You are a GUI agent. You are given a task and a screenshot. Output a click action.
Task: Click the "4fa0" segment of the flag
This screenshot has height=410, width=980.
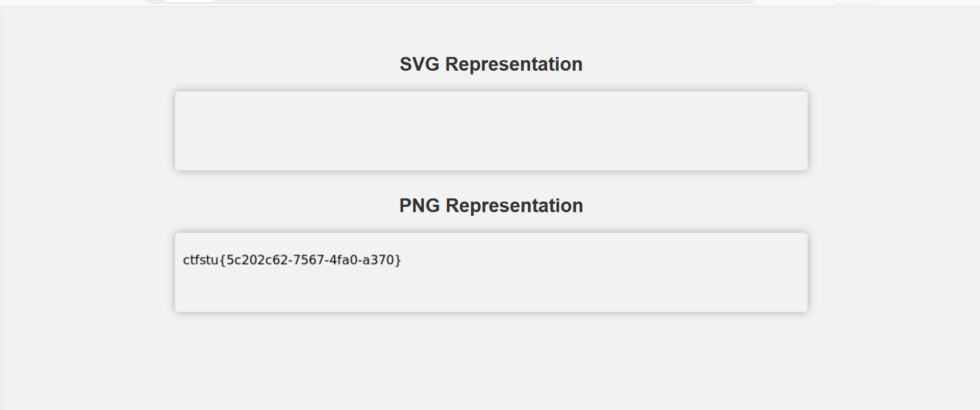[x=343, y=260]
